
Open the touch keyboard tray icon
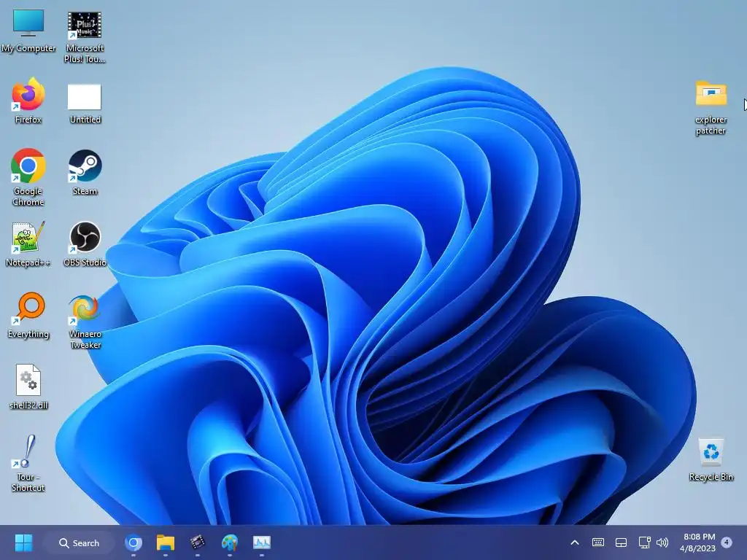(598, 542)
